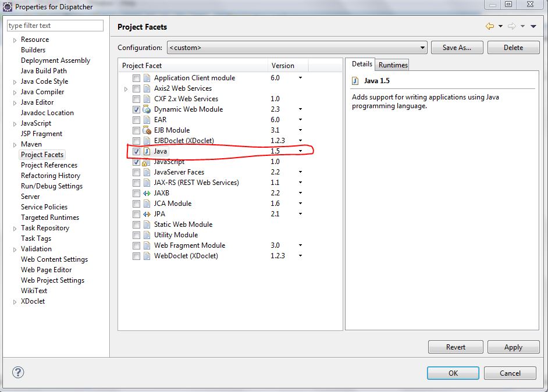Viewport: 548px width, 392px height.
Task: Click the JCA Module facet icon
Action: tap(147, 204)
